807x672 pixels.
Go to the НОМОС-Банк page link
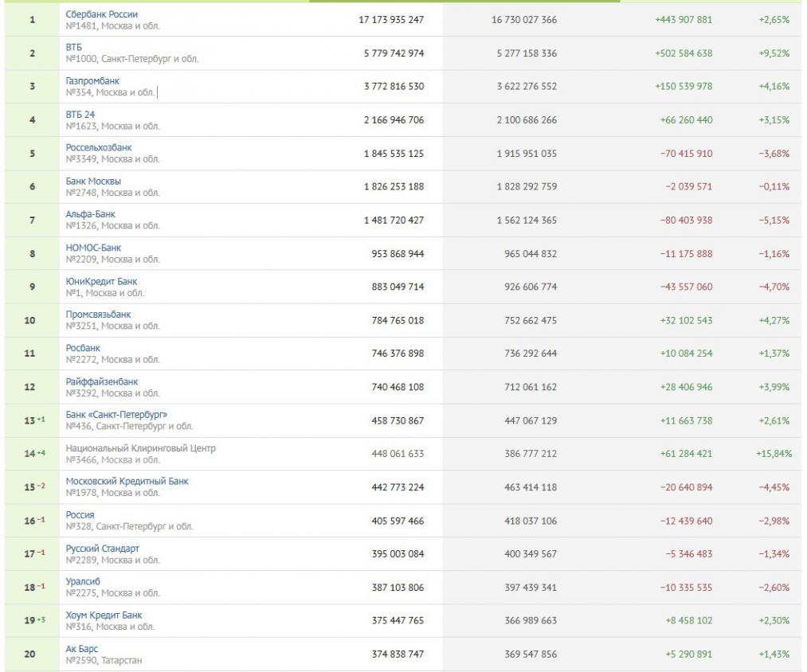pyautogui.click(x=93, y=248)
